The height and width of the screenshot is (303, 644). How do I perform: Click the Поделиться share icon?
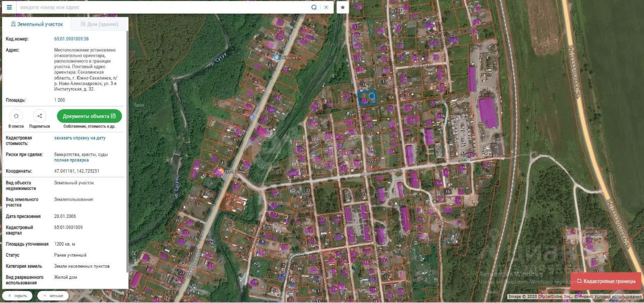39,116
